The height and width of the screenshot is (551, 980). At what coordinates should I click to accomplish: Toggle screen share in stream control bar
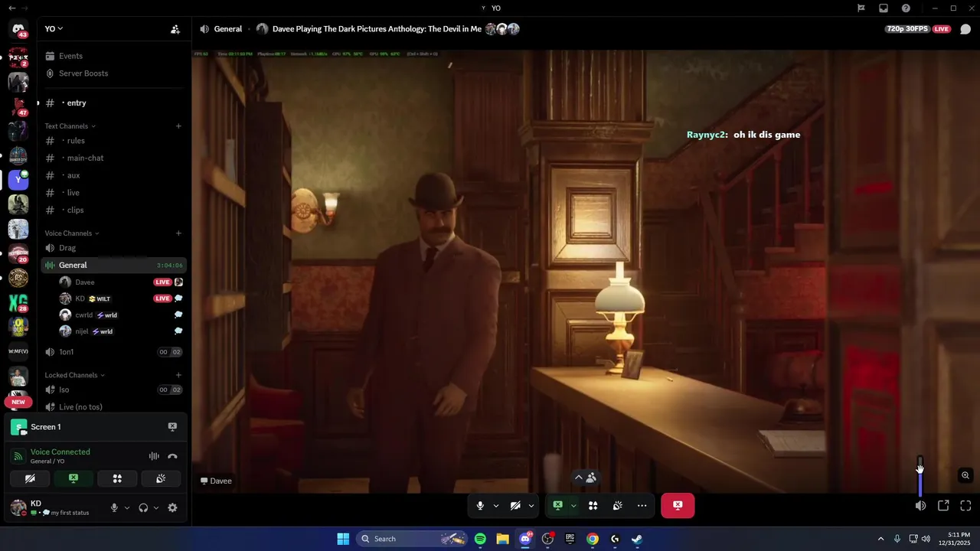tap(557, 505)
